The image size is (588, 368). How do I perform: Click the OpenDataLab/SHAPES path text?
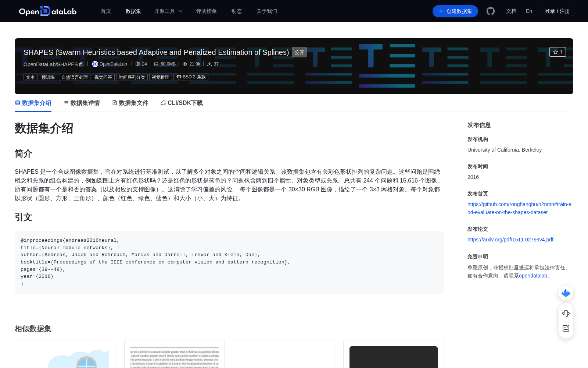pos(51,64)
